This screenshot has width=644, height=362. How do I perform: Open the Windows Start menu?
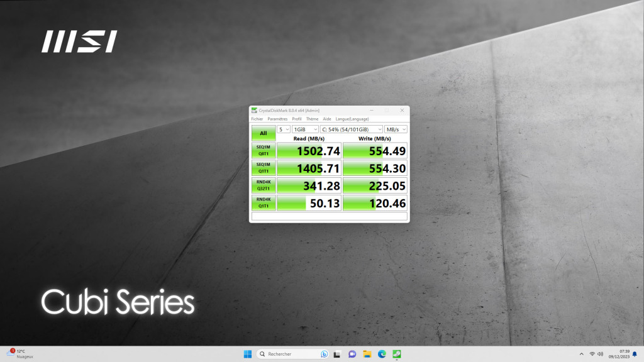248,354
